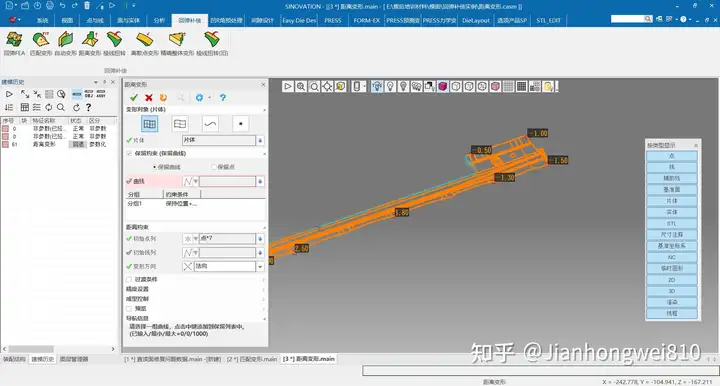This screenshot has width=720, height=386.
Task: Click pink color swatch of row 61
Action: (6, 144)
